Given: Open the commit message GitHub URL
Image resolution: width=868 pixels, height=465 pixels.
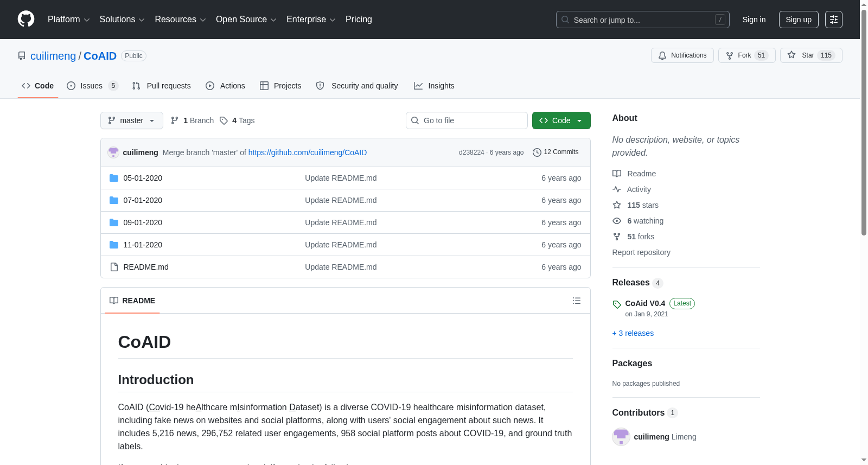Looking at the screenshot, I should (x=308, y=152).
